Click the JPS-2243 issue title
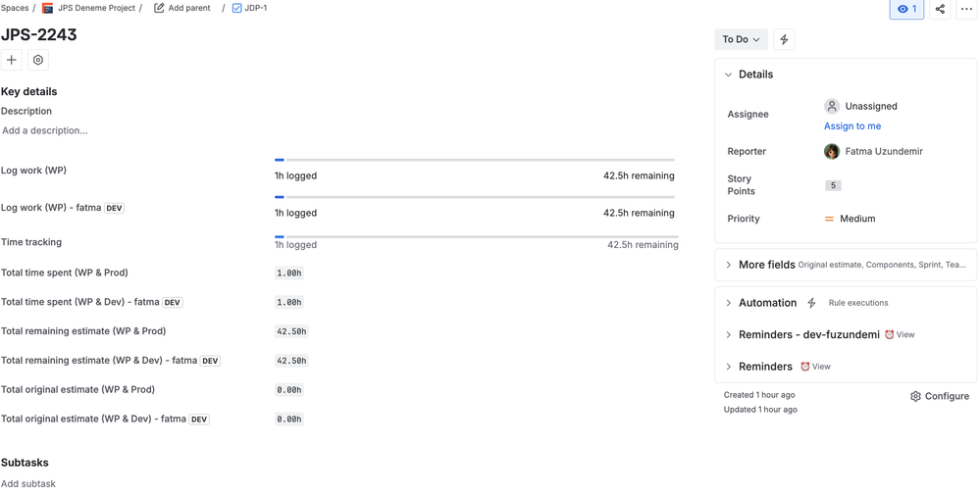This screenshot has height=496, width=980. pos(39,35)
